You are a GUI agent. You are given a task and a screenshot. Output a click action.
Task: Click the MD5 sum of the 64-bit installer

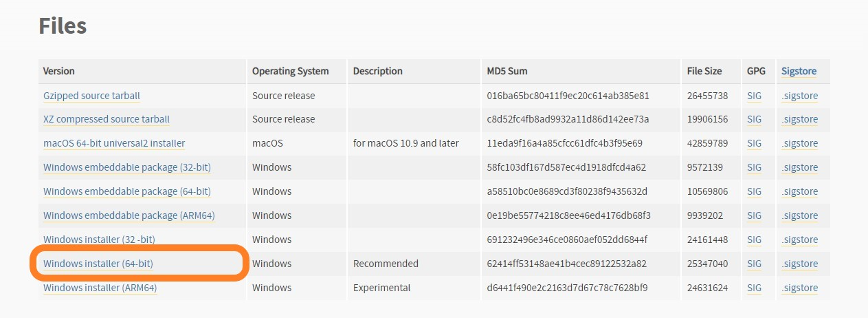(x=567, y=264)
